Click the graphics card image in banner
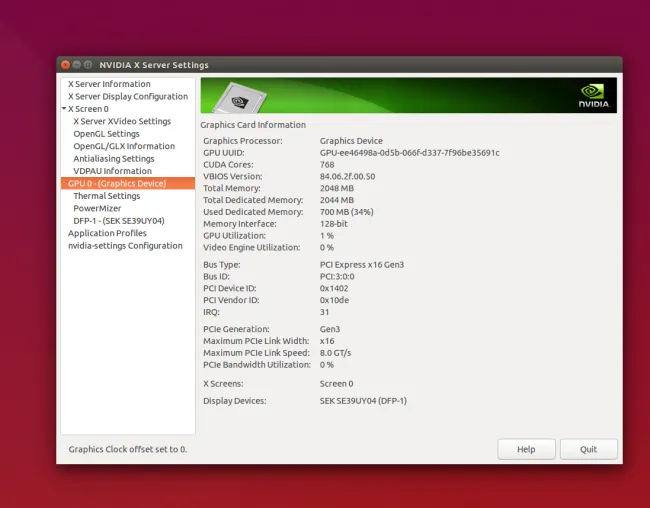This screenshot has width=650, height=508. click(240, 96)
